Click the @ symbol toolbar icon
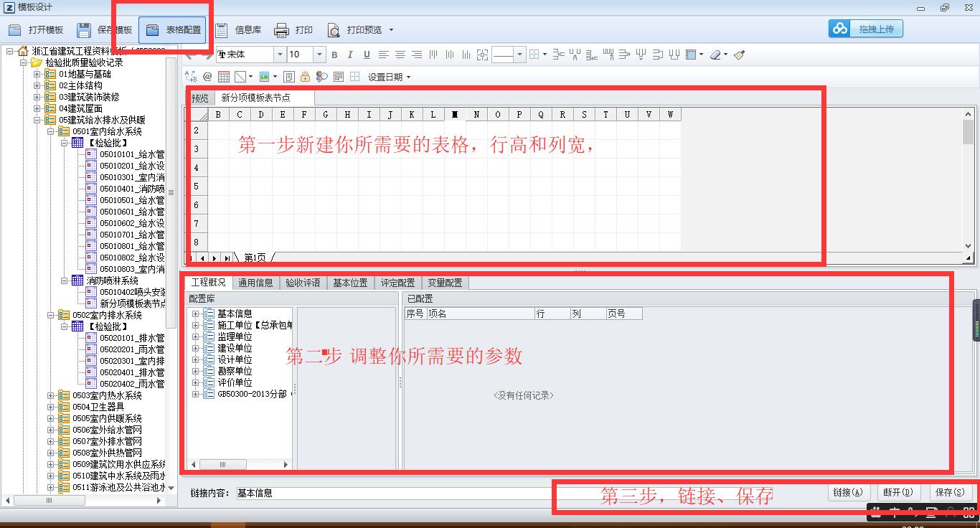Viewport: 980px width, 528px height. click(207, 77)
